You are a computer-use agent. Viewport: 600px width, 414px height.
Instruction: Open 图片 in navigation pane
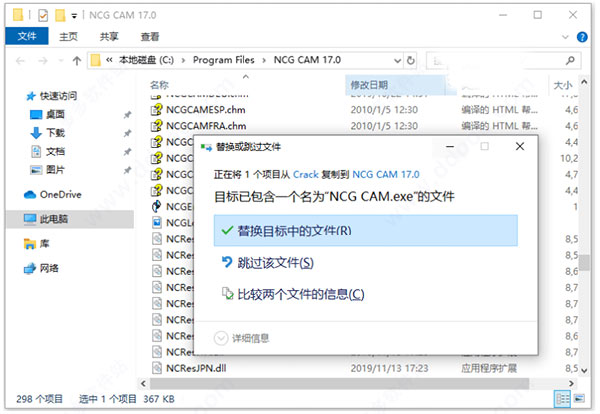pos(55,170)
